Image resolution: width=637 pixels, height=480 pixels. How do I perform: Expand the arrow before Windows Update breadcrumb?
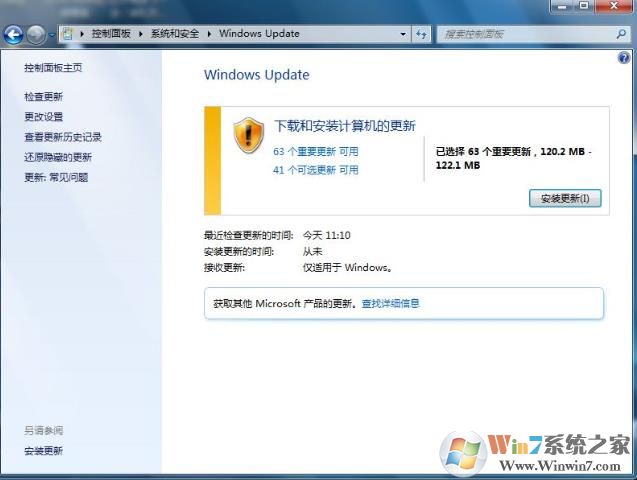pos(209,34)
